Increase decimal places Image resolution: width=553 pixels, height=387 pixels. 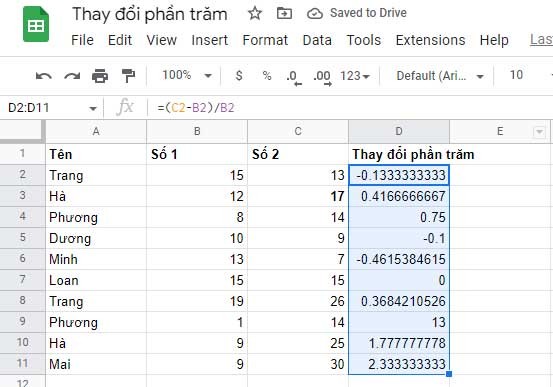pyautogui.click(x=322, y=77)
